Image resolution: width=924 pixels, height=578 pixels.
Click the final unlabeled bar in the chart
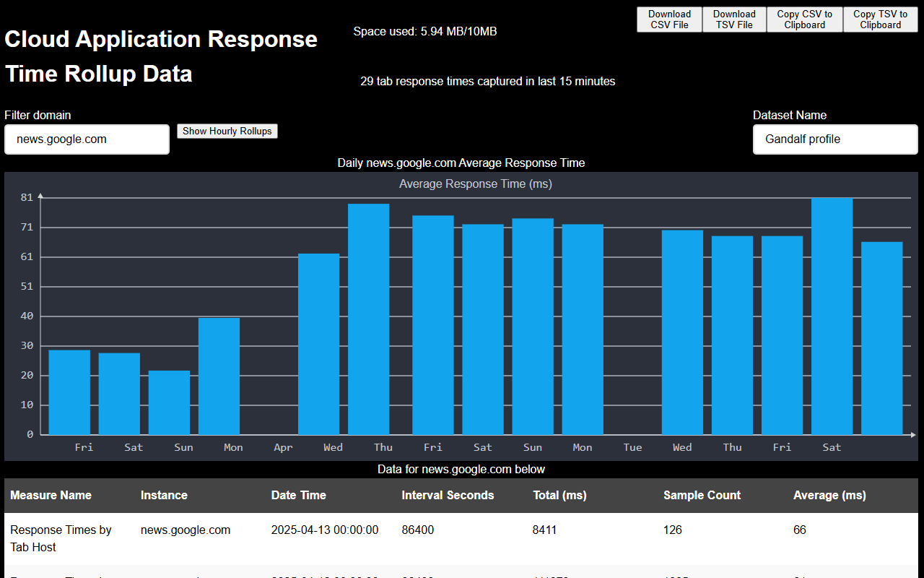click(881, 338)
